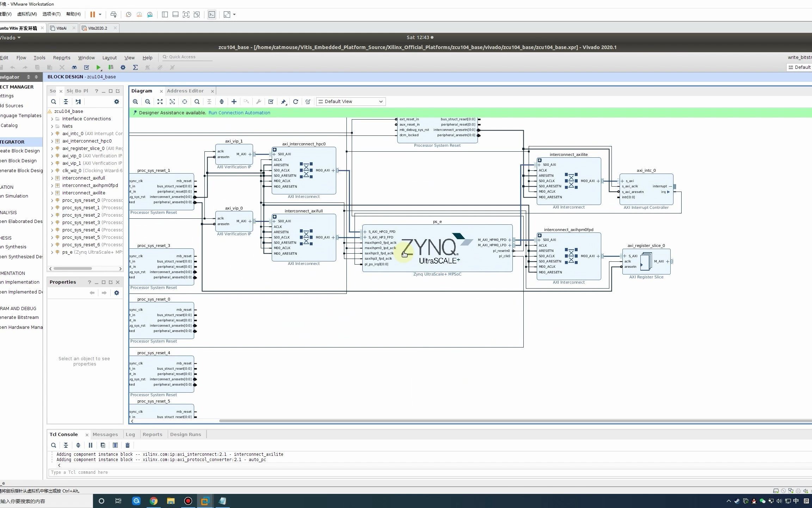The image size is (812, 508).
Task: Switch to Log tab
Action: click(x=130, y=435)
